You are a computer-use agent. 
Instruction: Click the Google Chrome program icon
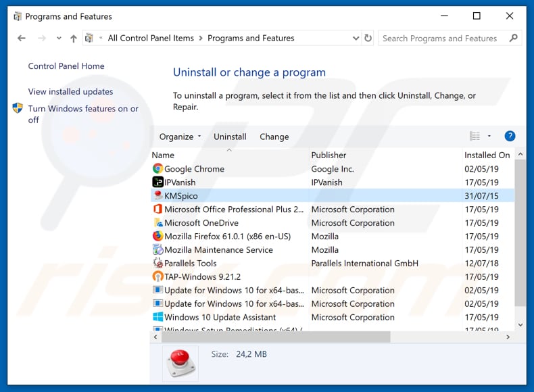[157, 168]
